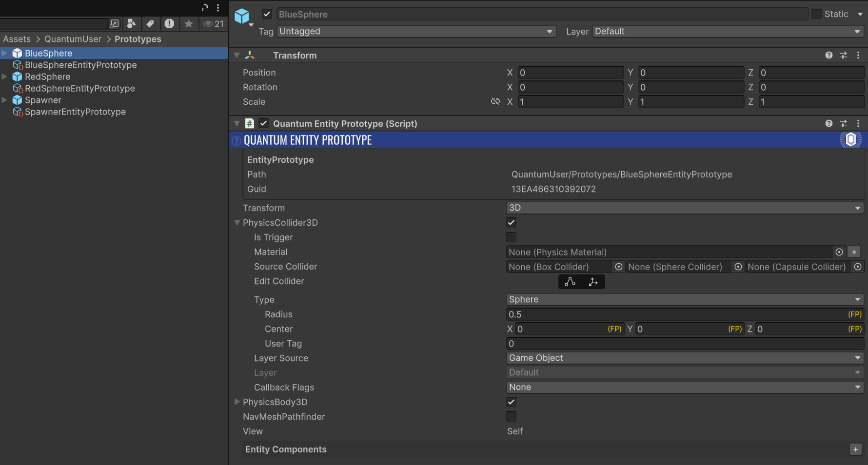Open the Project panel three-dot menu
Screen dimensions: 868x465
[x=218, y=8]
